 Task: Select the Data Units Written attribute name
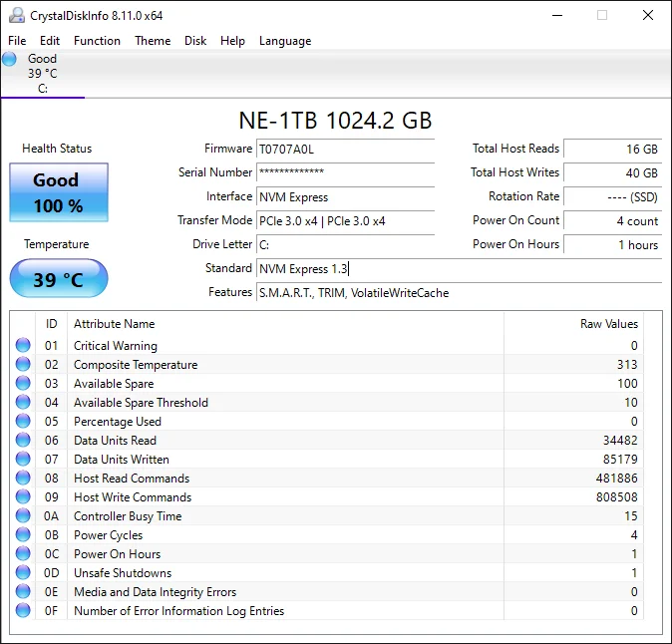pos(122,460)
